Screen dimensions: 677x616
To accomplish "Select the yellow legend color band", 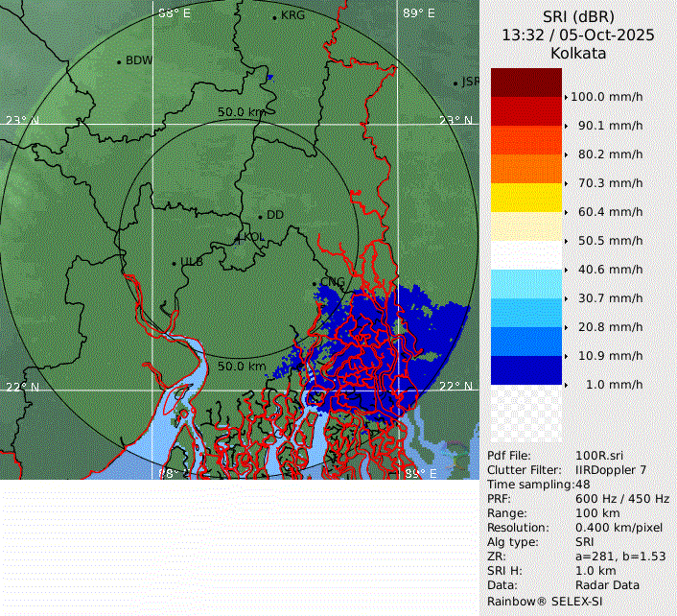I will 525,198.
